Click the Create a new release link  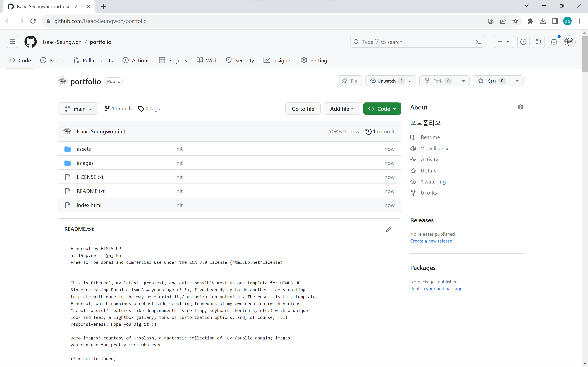tap(431, 241)
